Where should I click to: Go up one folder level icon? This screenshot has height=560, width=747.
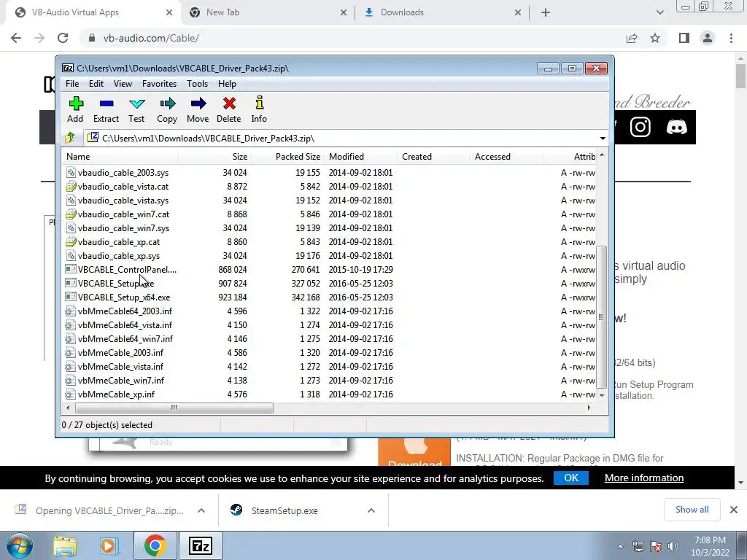point(70,138)
